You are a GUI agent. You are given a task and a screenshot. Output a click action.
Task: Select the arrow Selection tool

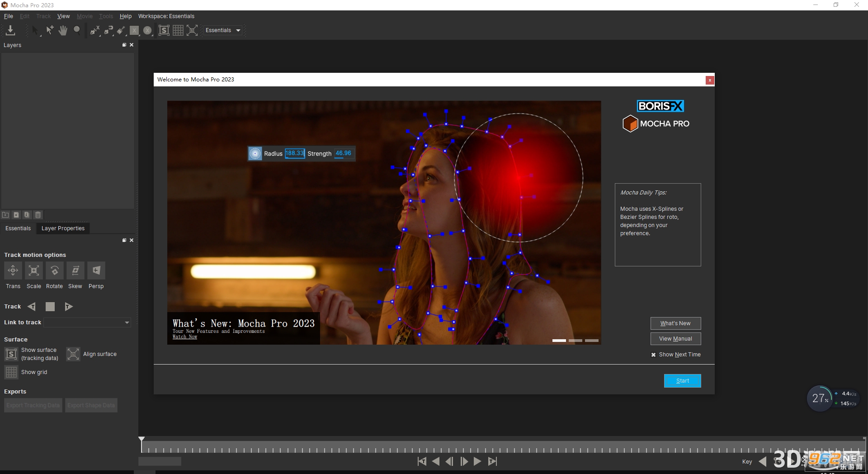[36, 30]
